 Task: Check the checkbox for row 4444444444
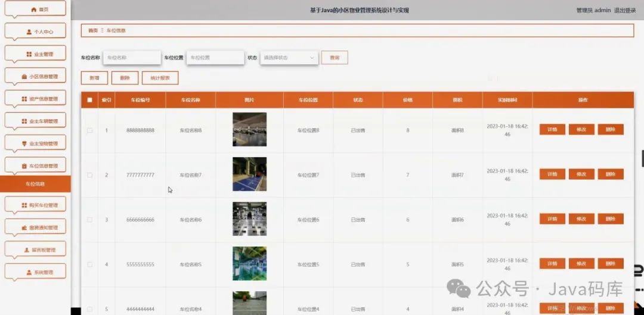(x=90, y=309)
